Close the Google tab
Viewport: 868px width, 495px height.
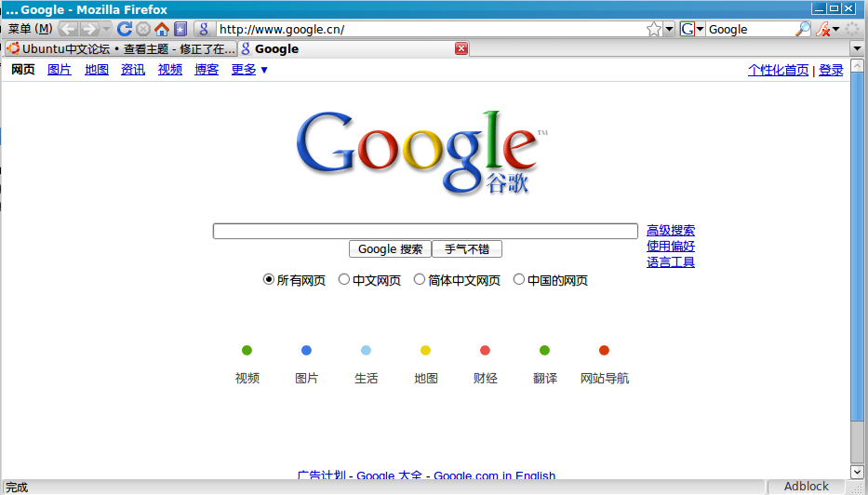coord(461,48)
